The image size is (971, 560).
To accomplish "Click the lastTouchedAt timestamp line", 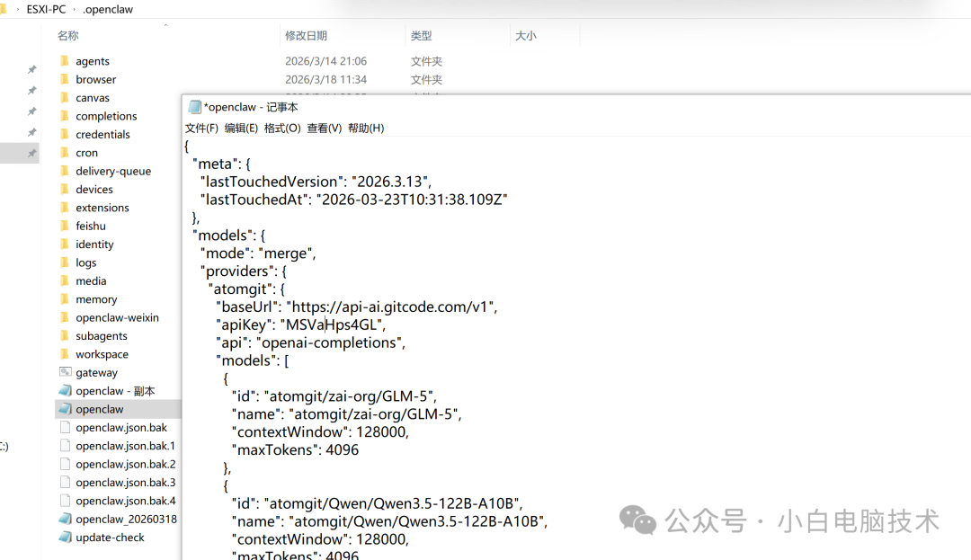I will pyautogui.click(x=353, y=200).
